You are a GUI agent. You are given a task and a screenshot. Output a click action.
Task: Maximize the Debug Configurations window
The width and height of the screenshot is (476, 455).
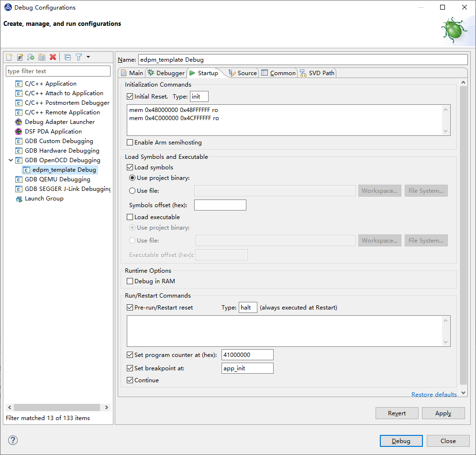443,7
